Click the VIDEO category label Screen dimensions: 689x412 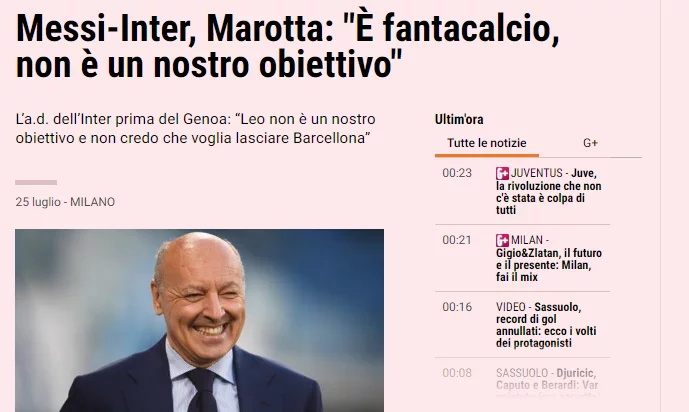(511, 307)
